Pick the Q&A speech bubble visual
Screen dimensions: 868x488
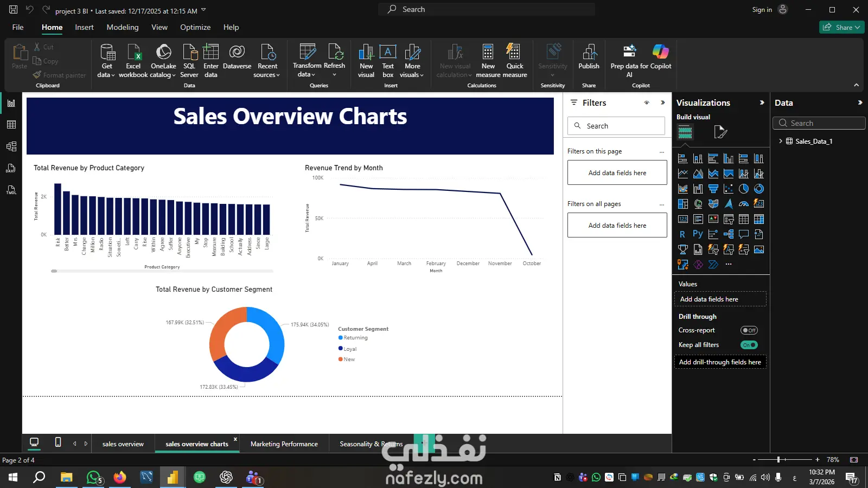click(744, 234)
